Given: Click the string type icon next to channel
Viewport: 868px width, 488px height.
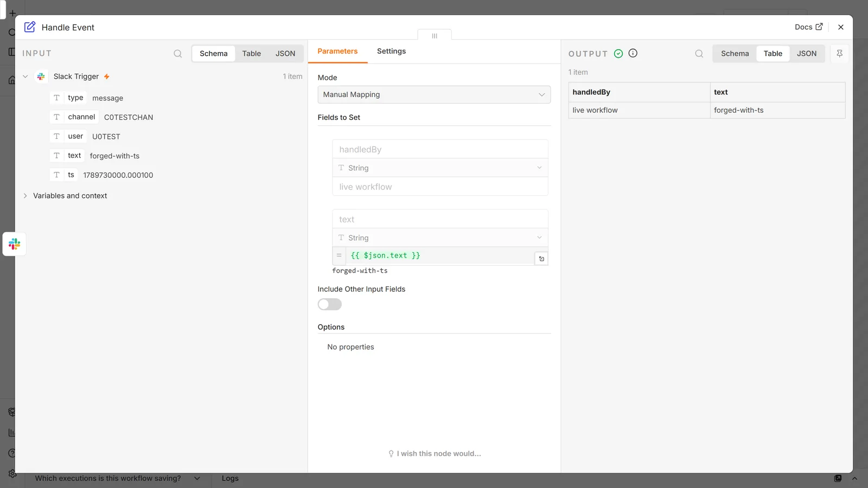Looking at the screenshot, I should click(56, 117).
